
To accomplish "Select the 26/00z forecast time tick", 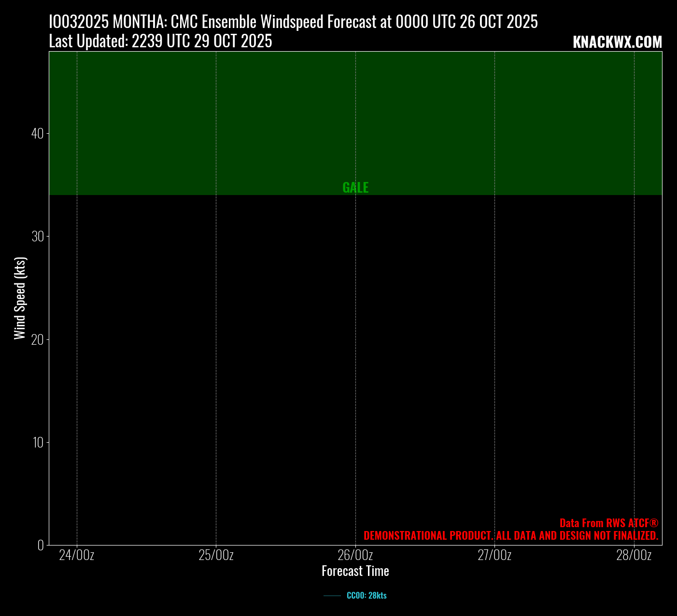I will [355, 555].
